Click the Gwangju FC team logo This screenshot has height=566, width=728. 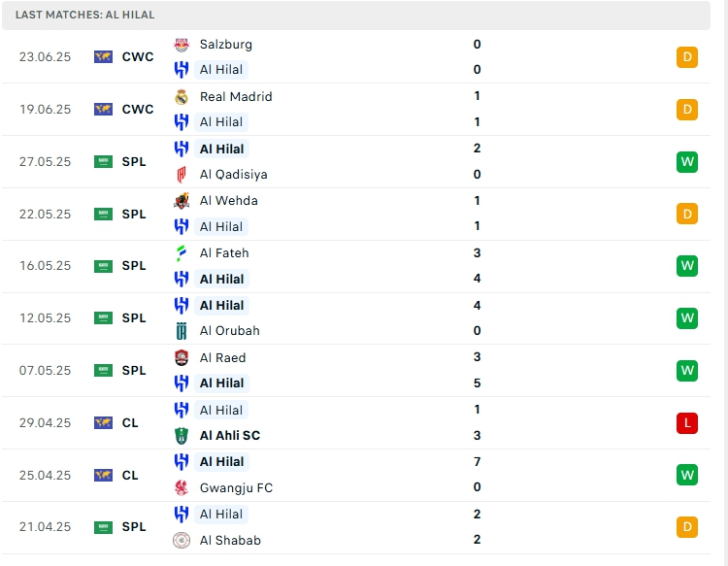click(x=182, y=487)
